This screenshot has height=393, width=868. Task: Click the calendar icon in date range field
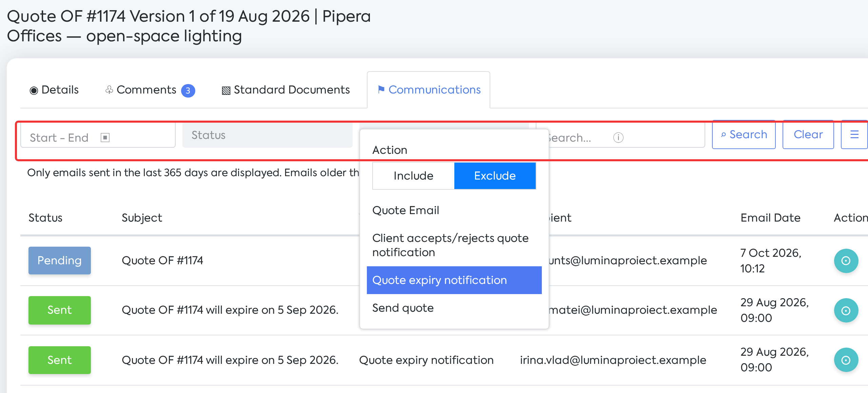coord(105,138)
